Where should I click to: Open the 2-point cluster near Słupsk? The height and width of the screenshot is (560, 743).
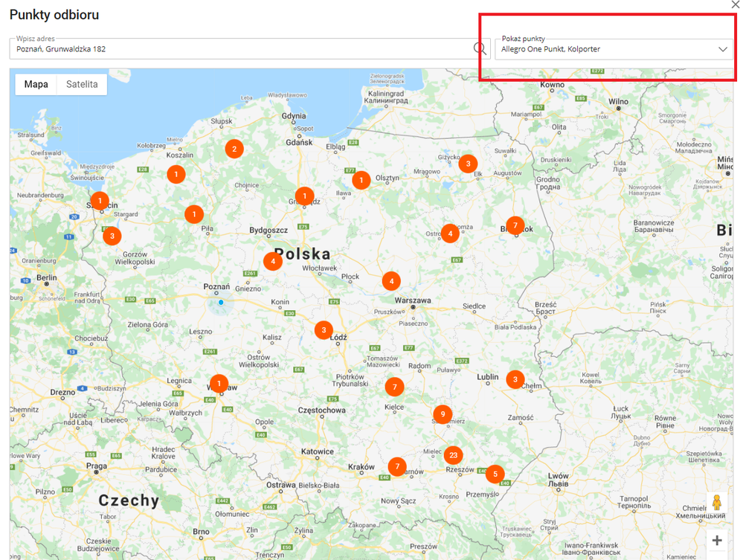[234, 149]
